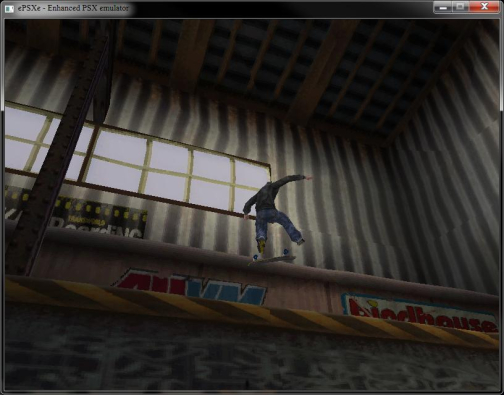Viewport: 504px width, 395px height.
Task: Click the skater's black jacket
Action: tap(271, 194)
